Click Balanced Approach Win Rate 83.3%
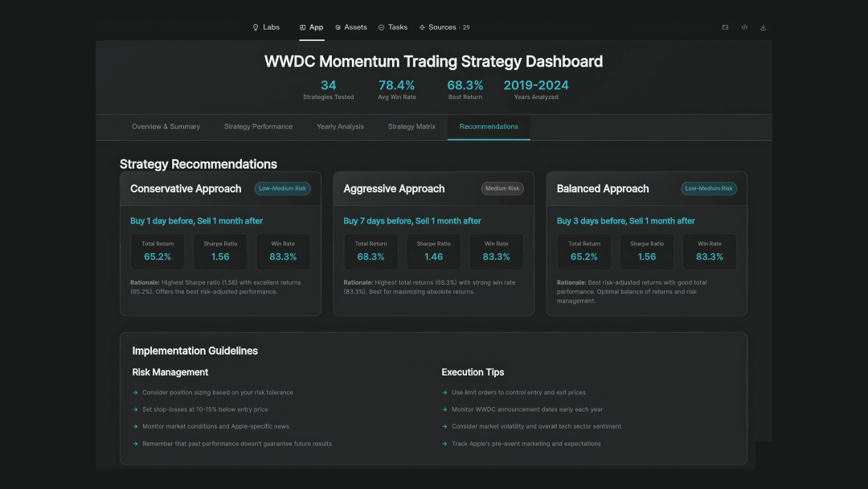Screen dimensions: 868x489 click(709, 252)
